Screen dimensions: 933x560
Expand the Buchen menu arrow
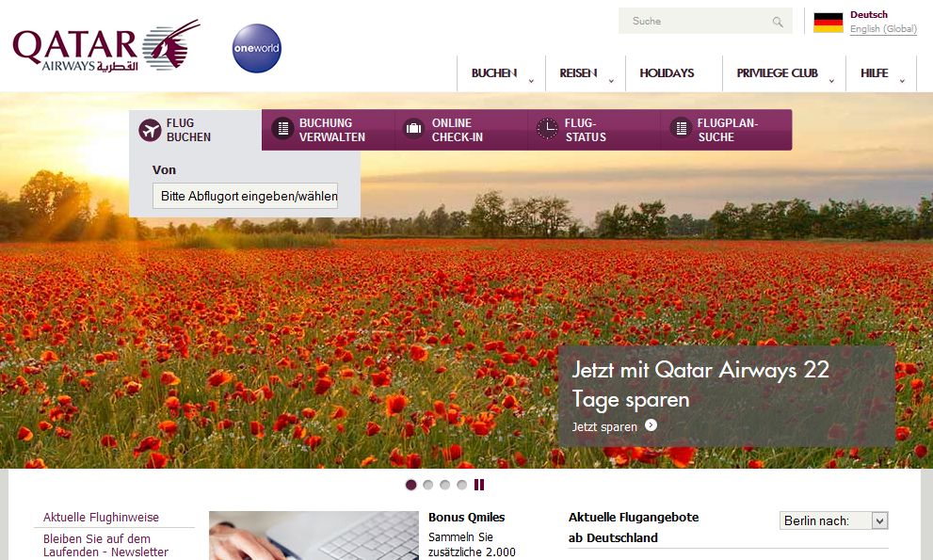coord(531,80)
